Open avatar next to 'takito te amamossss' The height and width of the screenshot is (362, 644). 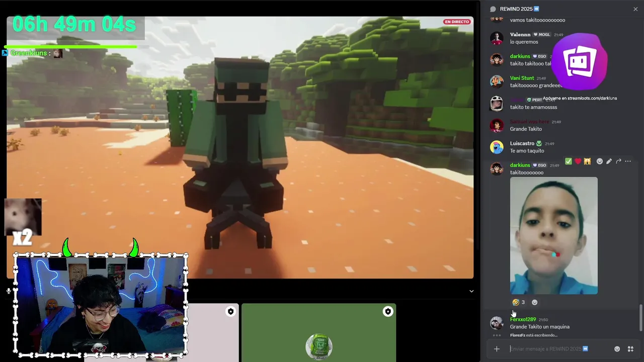tap(497, 104)
